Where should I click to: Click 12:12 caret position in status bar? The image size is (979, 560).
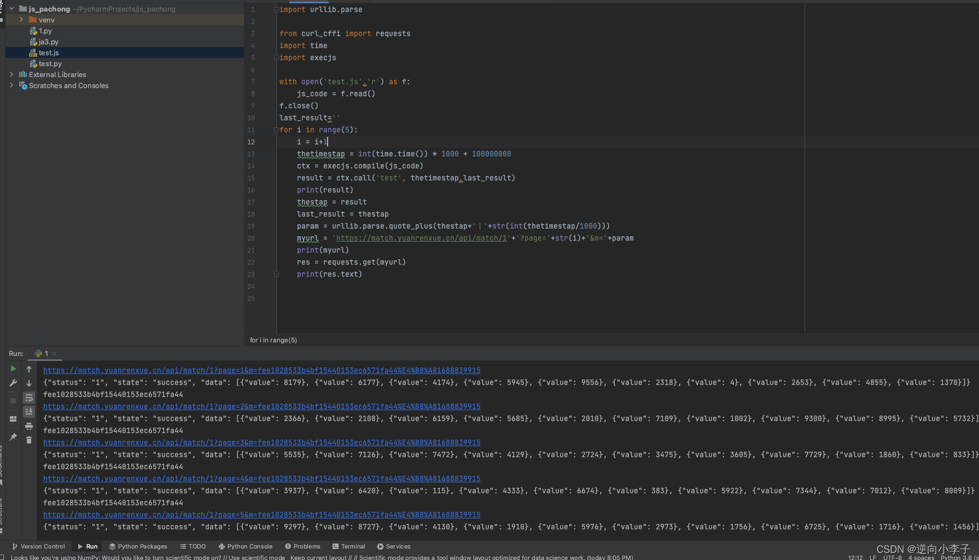pos(855,557)
